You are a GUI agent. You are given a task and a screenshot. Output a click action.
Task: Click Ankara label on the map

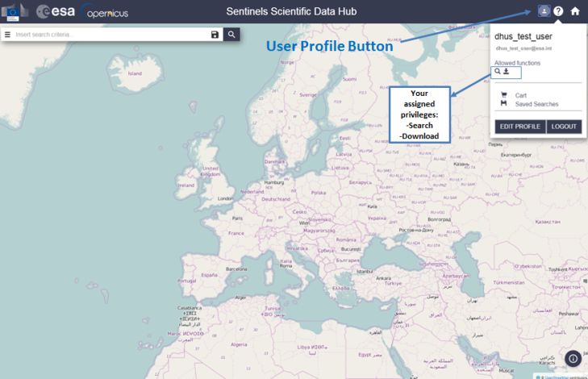pyautogui.click(x=383, y=278)
